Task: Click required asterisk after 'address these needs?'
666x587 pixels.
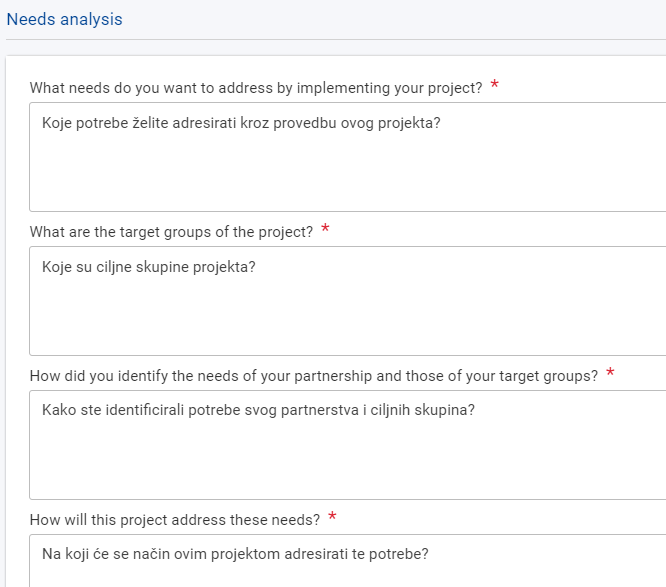Action: (x=332, y=519)
